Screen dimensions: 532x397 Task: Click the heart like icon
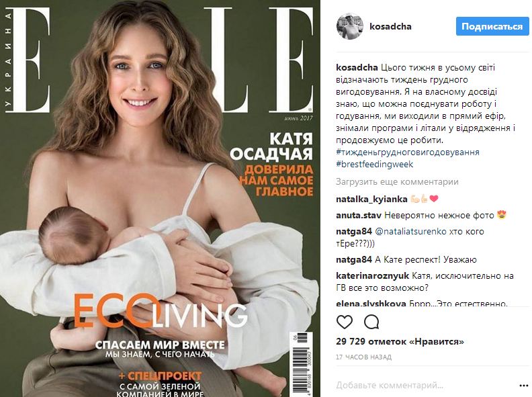345,322
